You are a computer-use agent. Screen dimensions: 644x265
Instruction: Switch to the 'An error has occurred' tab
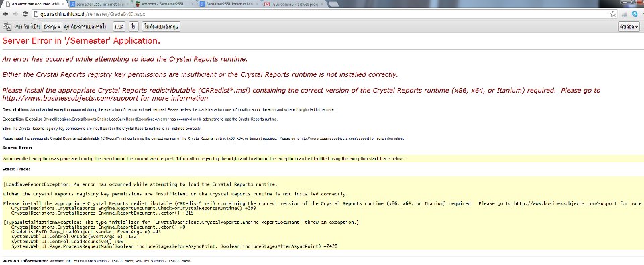pos(34,4)
